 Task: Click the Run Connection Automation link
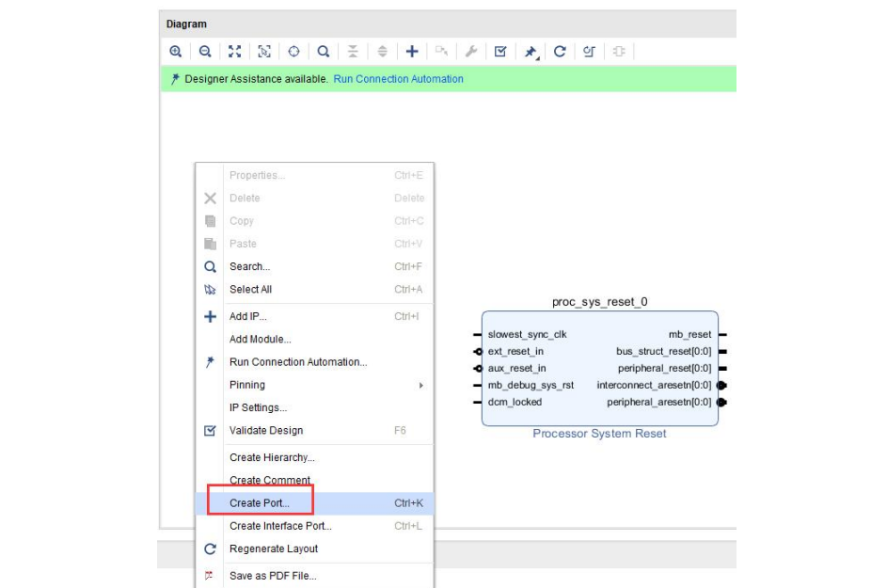click(x=398, y=79)
